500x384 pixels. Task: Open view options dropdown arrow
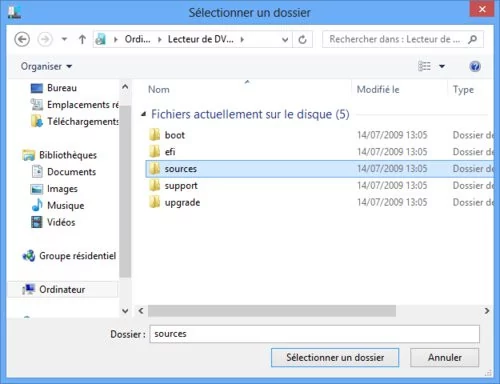(x=442, y=66)
